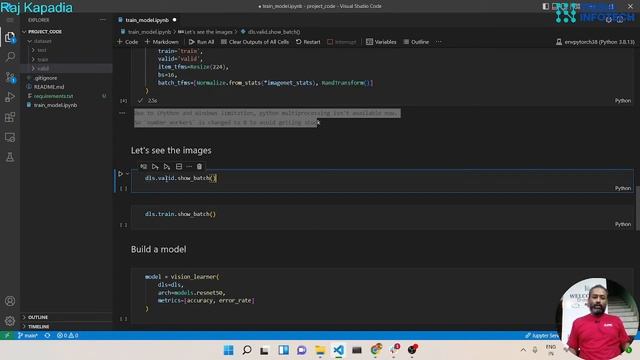Open train_model.ipynb in the explorer
This screenshot has width=640, height=360.
pos(55,105)
